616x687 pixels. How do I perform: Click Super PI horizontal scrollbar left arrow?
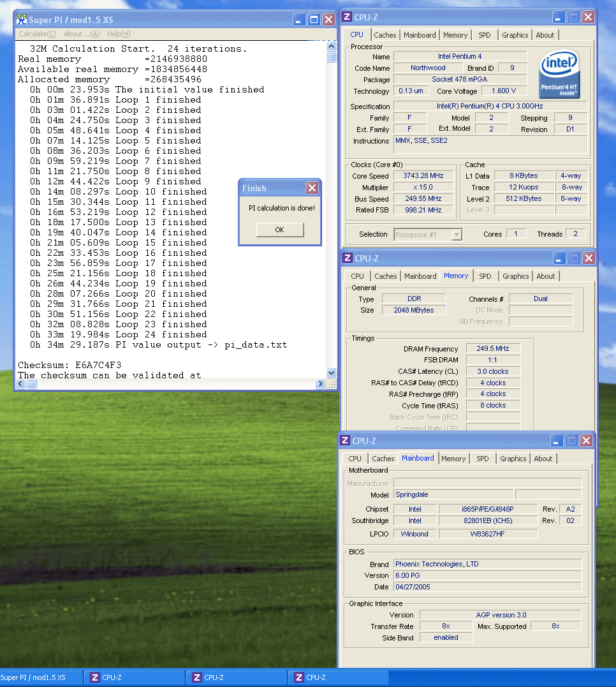[20, 384]
